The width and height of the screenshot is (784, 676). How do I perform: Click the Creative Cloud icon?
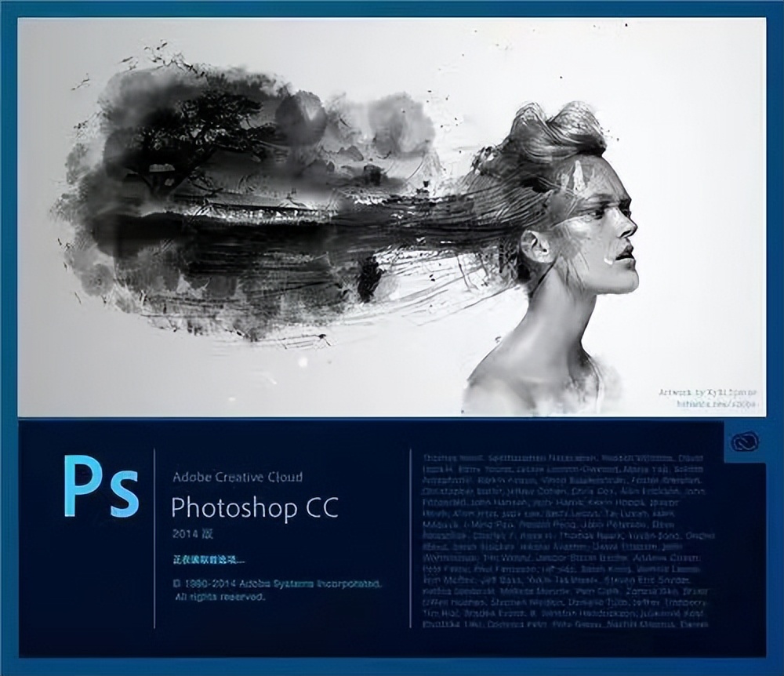click(x=745, y=442)
